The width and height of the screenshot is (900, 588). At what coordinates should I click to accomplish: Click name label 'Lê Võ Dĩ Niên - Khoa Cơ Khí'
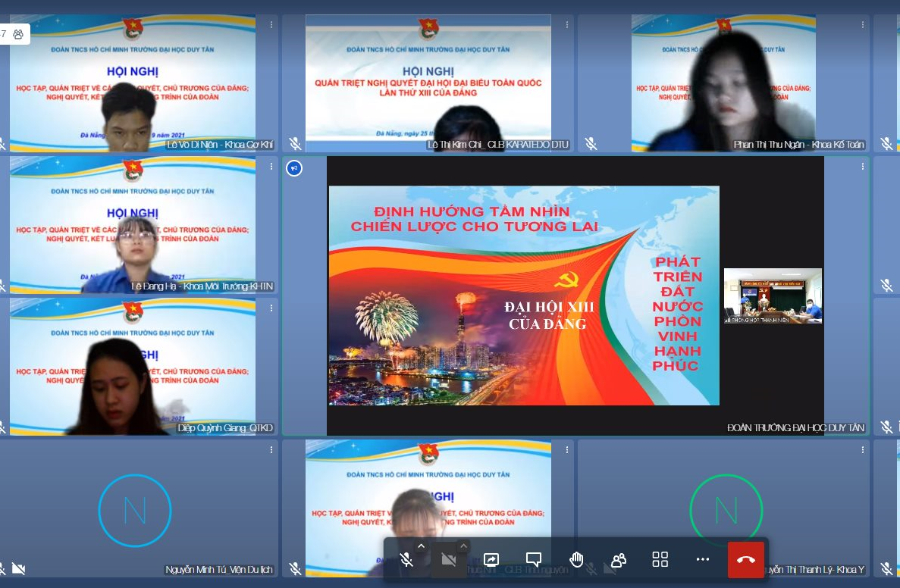point(220,145)
